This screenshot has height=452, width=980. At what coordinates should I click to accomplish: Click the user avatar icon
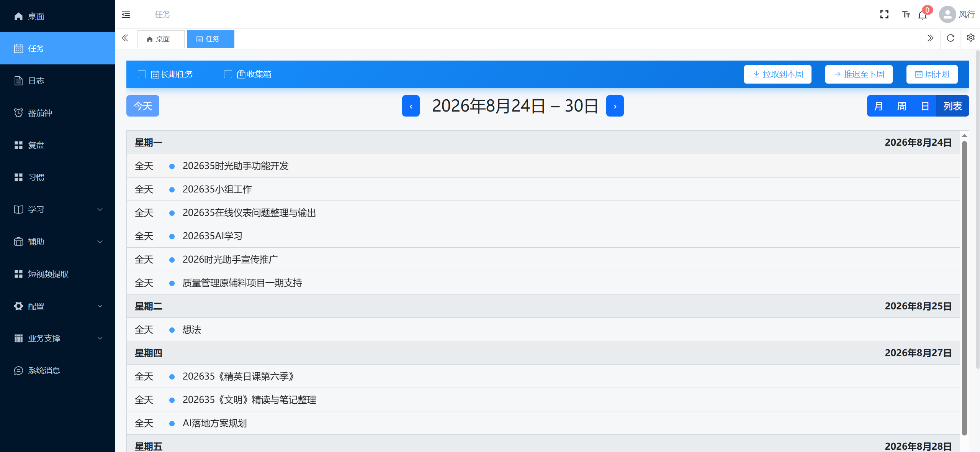coord(947,15)
